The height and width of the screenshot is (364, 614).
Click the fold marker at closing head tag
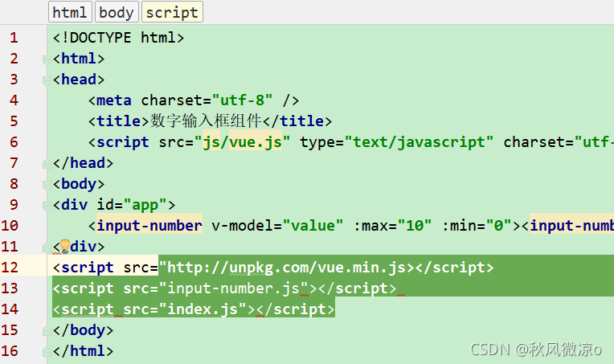[x=47, y=164]
